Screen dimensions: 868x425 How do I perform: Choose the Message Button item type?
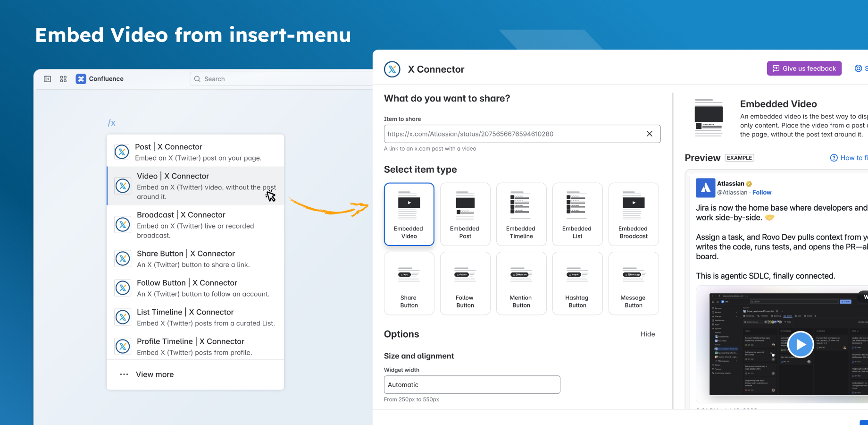click(x=634, y=283)
